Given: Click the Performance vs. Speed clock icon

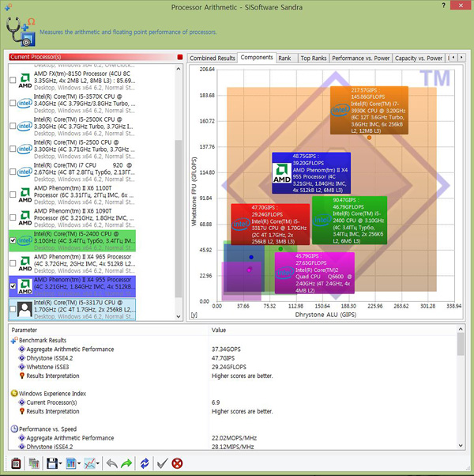Looking at the screenshot, I should pyautogui.click(x=14, y=429).
